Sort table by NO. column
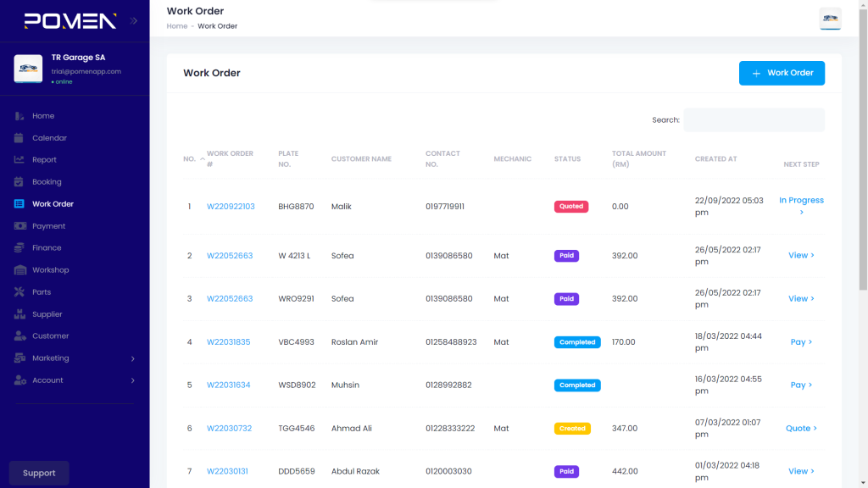 click(194, 159)
